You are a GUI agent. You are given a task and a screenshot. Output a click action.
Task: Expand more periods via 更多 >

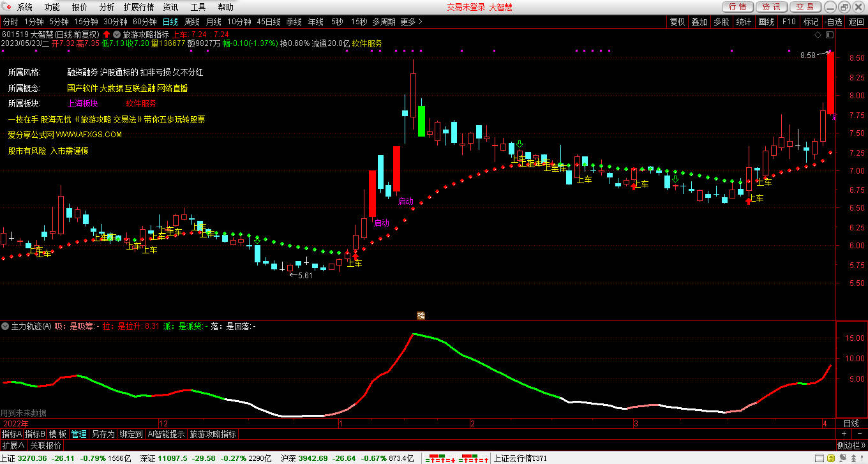tap(412, 22)
